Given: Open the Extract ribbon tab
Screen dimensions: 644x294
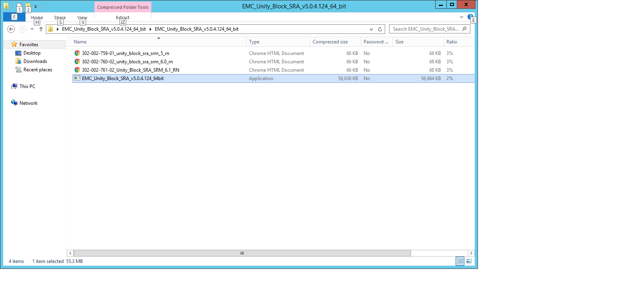Looking at the screenshot, I should pyautogui.click(x=123, y=18).
